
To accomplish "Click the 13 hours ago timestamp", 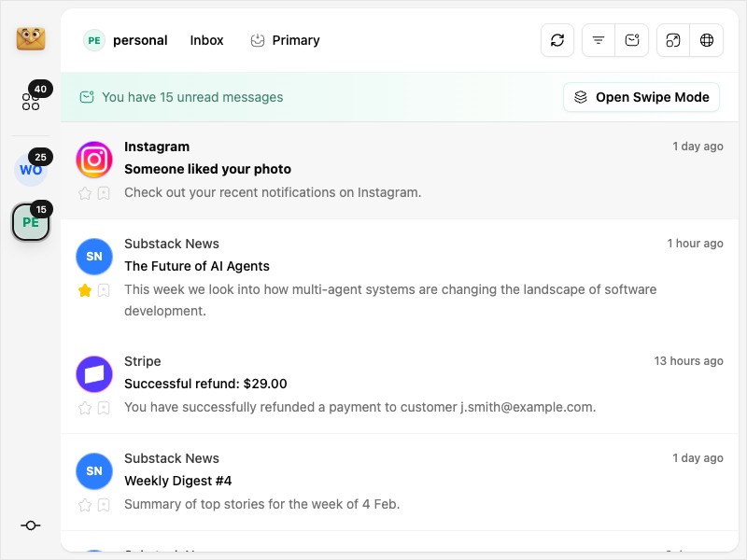I will (688, 361).
